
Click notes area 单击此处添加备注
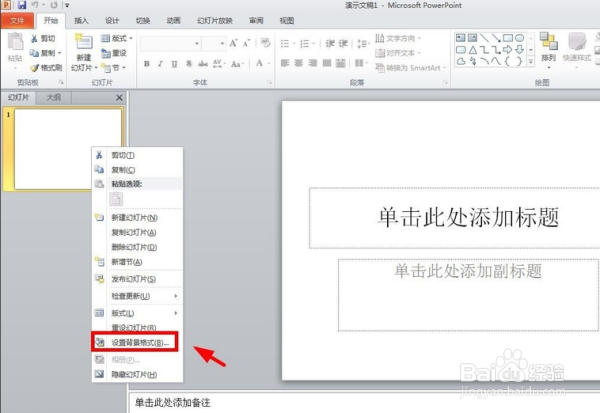(173, 402)
